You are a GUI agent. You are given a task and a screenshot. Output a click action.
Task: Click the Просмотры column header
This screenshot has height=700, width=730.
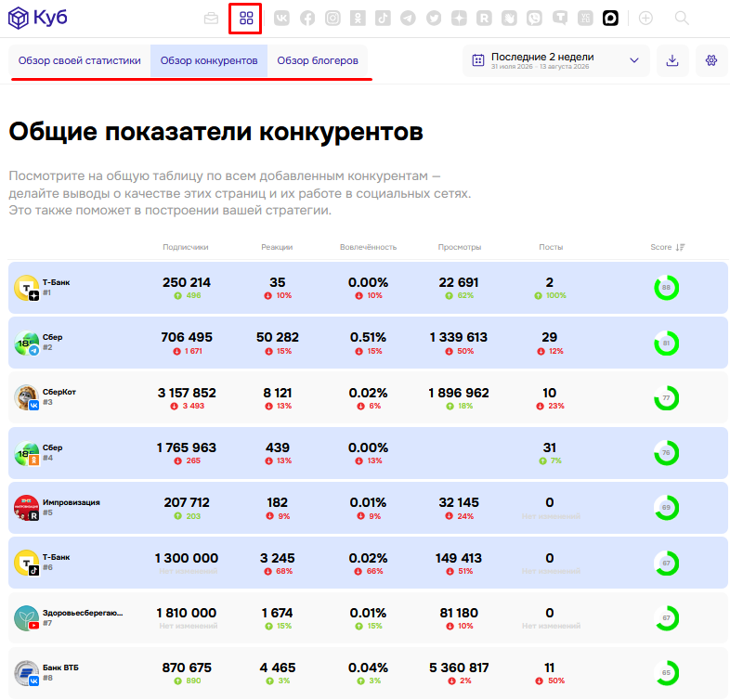[x=460, y=247]
